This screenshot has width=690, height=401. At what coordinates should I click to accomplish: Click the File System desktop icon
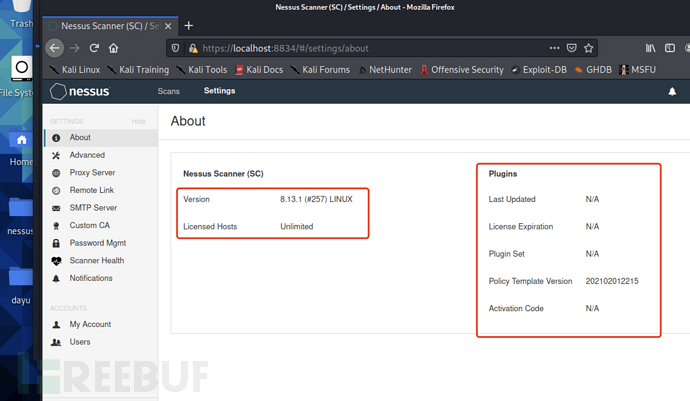17,77
